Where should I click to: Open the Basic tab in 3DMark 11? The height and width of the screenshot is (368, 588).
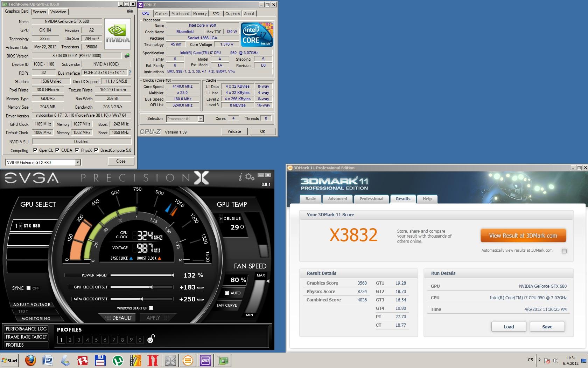[x=310, y=199]
